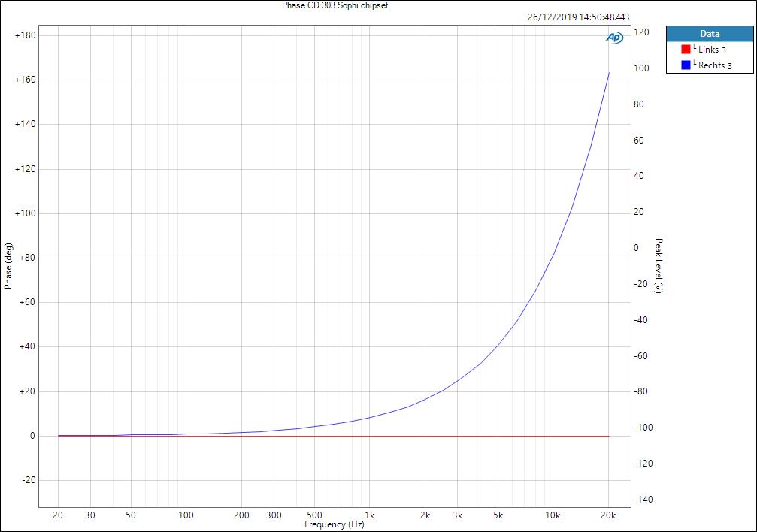Viewport: 757px width, 532px height.
Task: Click the +160 left axis label
Action: 26,80
